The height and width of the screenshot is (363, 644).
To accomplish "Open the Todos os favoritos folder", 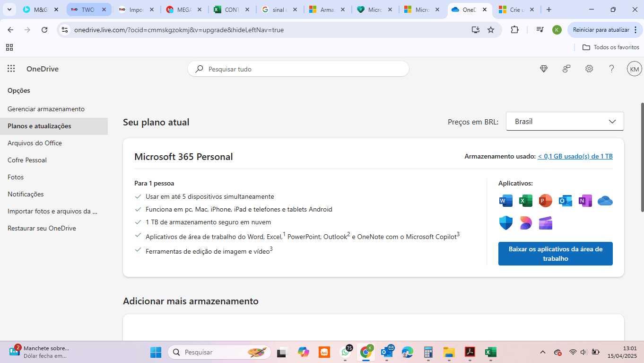I will tap(610, 47).
